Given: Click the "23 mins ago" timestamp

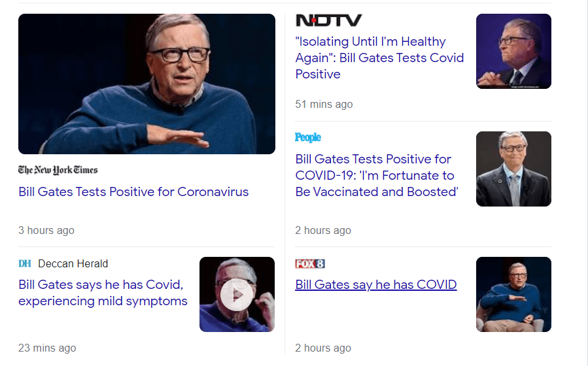Looking at the screenshot, I should tap(47, 348).
